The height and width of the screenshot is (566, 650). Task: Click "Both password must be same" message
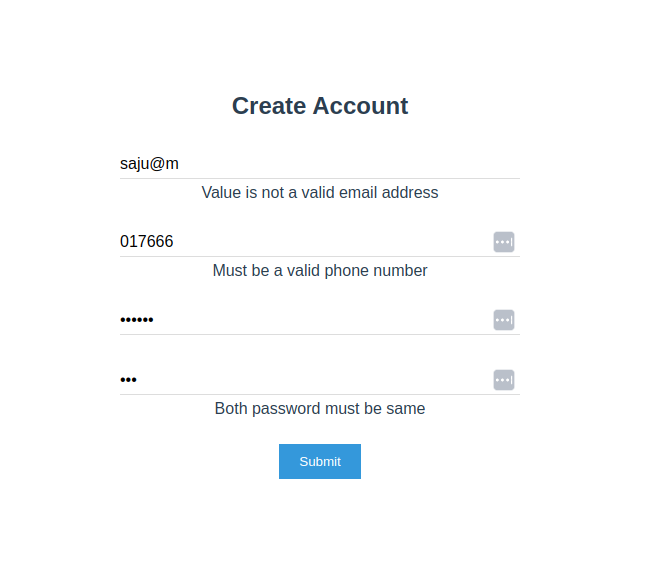(x=320, y=408)
